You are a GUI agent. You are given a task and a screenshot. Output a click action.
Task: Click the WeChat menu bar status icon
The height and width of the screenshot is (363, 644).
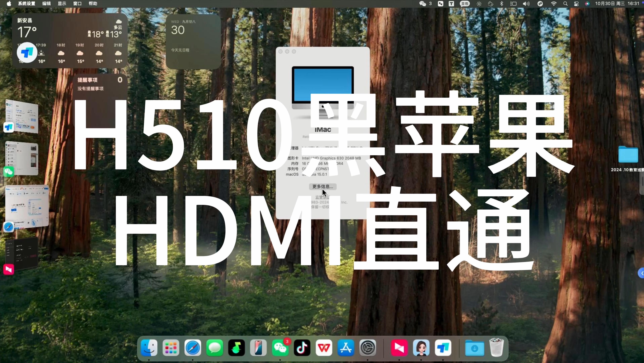(423, 4)
